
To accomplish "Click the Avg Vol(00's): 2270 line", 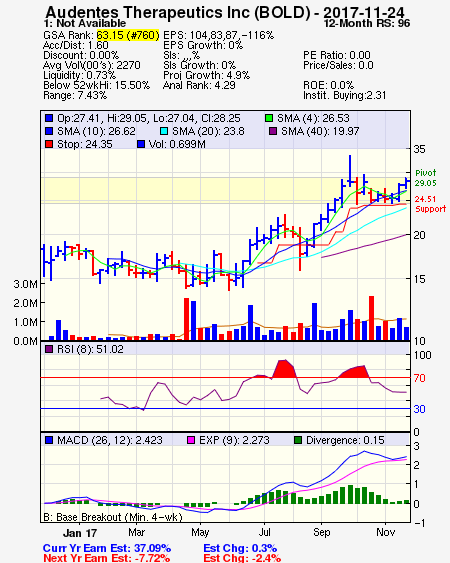I will [x=92, y=65].
